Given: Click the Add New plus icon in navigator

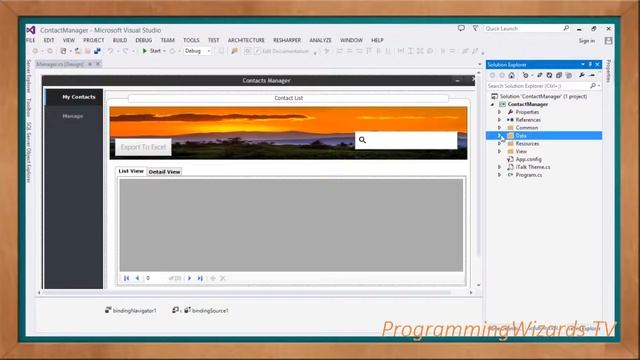Looking at the screenshot, I should click(213, 278).
